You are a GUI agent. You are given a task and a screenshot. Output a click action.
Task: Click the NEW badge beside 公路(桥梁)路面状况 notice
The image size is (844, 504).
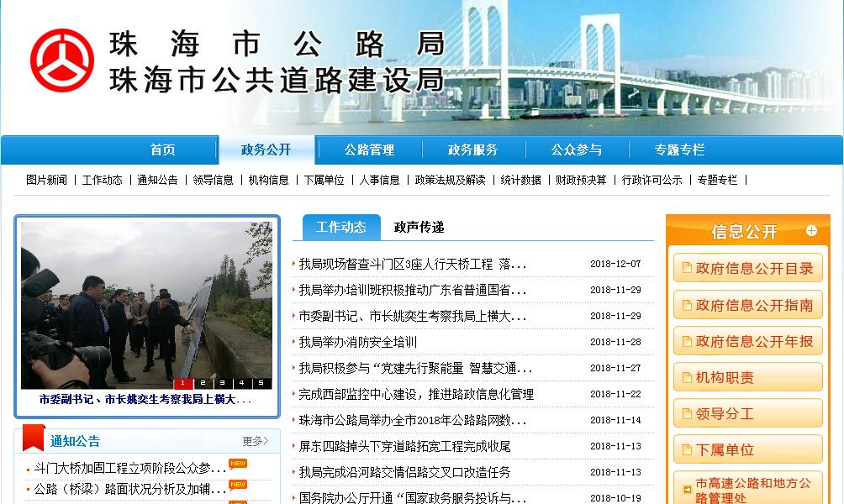coord(238,485)
